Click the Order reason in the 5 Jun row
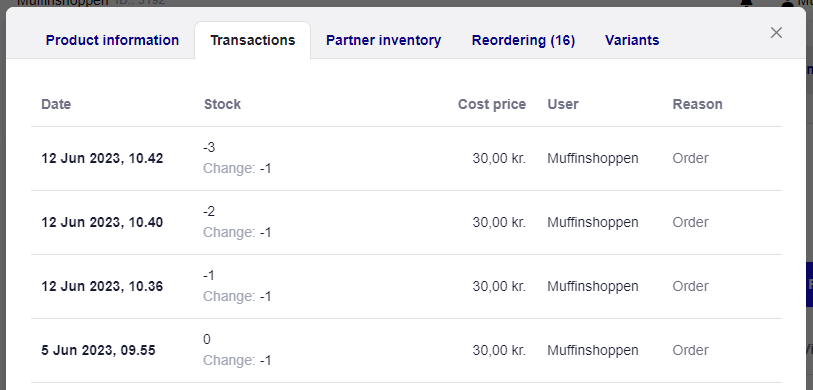The height and width of the screenshot is (390, 813). click(x=690, y=351)
